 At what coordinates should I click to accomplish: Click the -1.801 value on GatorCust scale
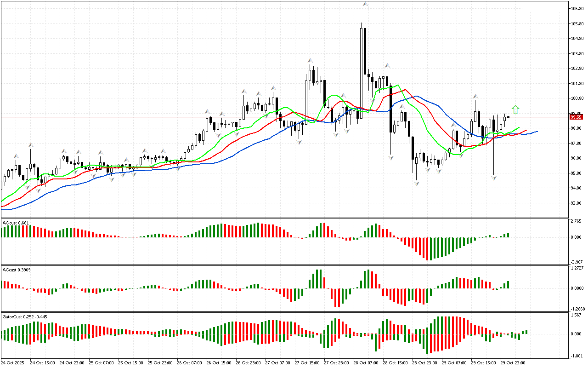[x=576, y=356]
